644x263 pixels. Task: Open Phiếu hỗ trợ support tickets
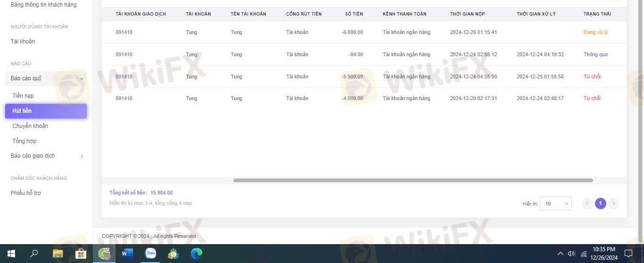26,193
